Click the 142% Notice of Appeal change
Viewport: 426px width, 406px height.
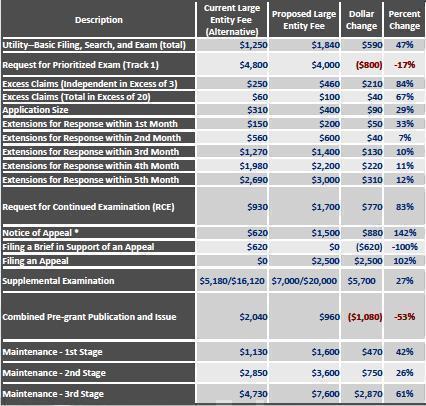tap(405, 233)
